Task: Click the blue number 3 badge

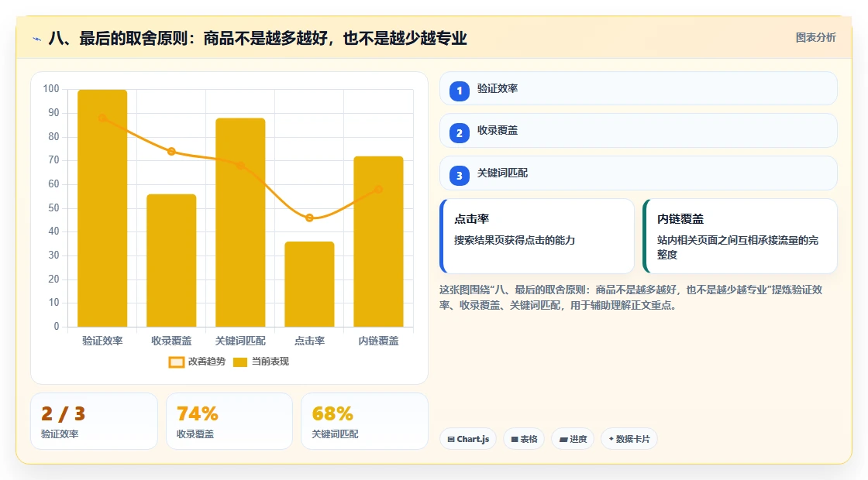Action: point(459,176)
